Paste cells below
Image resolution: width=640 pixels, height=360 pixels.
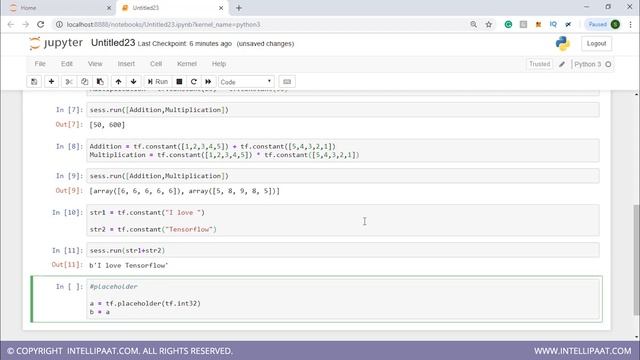[x=100, y=82]
